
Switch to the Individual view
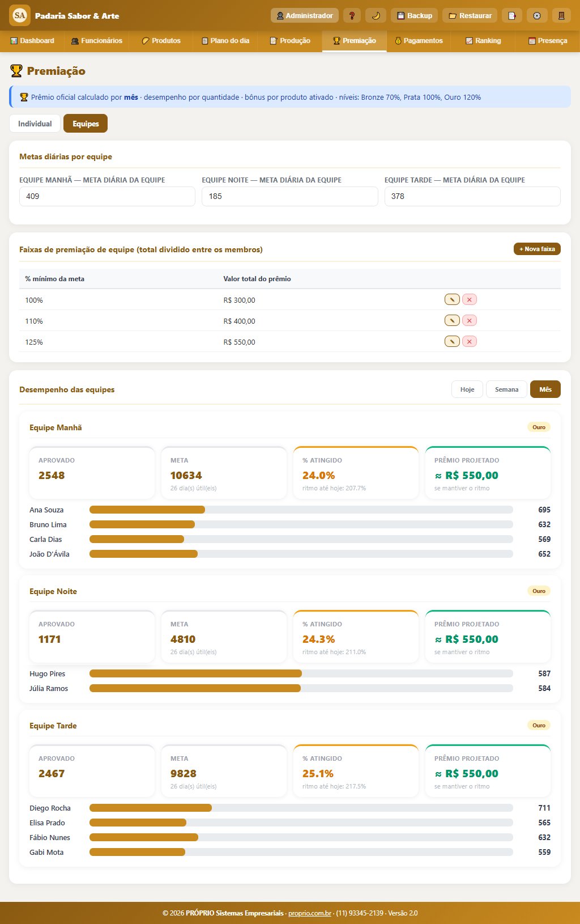point(35,124)
